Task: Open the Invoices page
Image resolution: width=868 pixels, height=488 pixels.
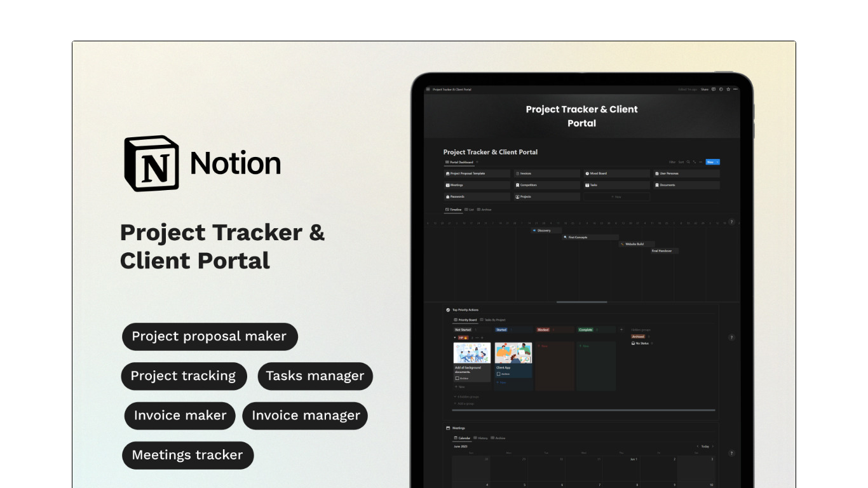Action: click(547, 173)
